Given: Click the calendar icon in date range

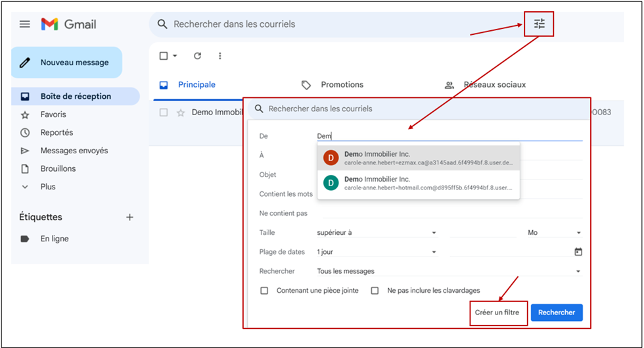Looking at the screenshot, I should [578, 252].
